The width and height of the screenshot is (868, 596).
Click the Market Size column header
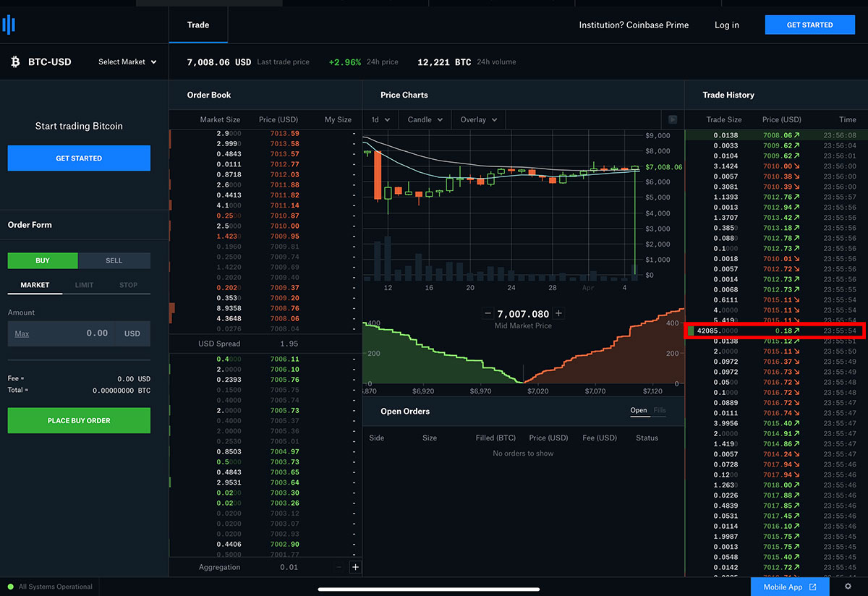(x=220, y=119)
